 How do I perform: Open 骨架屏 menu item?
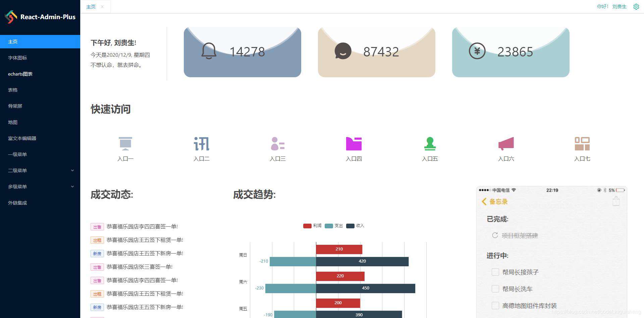(x=40, y=106)
